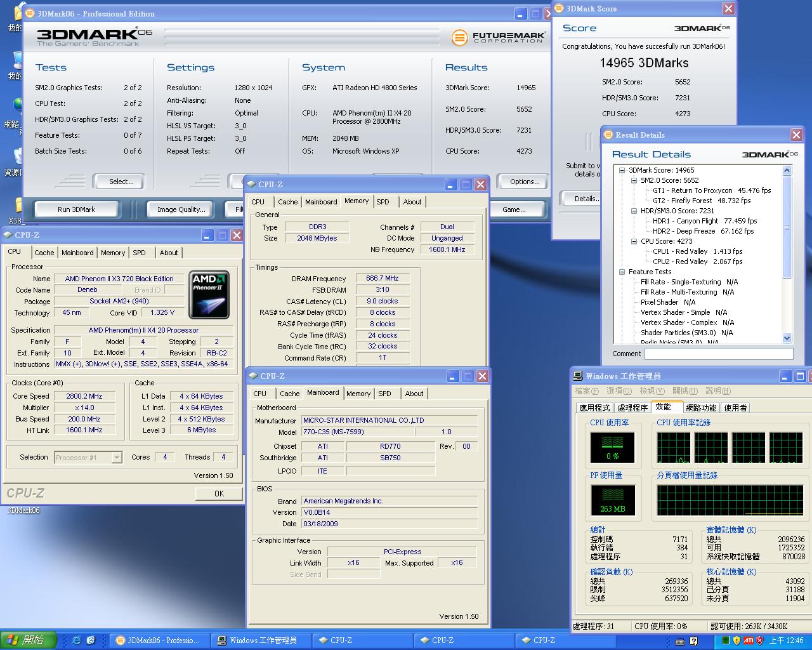Select CPU1 - Red Valley row
The width and height of the screenshot is (812, 650).
click(697, 251)
